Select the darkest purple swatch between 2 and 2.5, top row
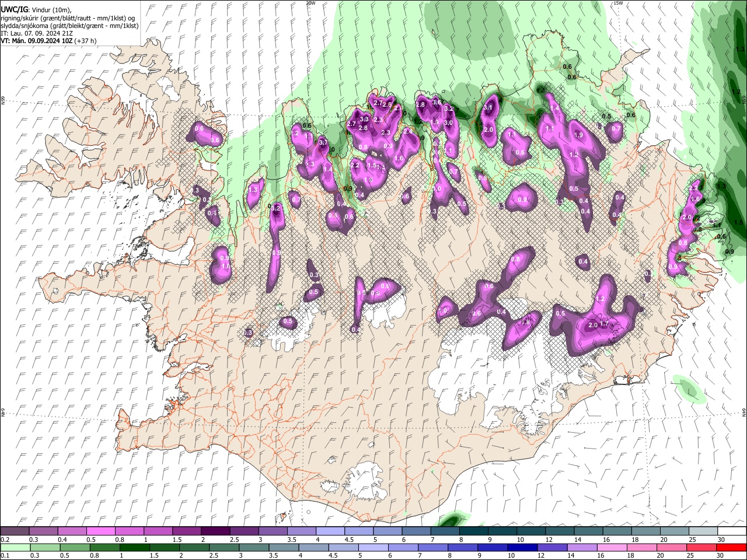This screenshot has height=560, width=747. 215,531
